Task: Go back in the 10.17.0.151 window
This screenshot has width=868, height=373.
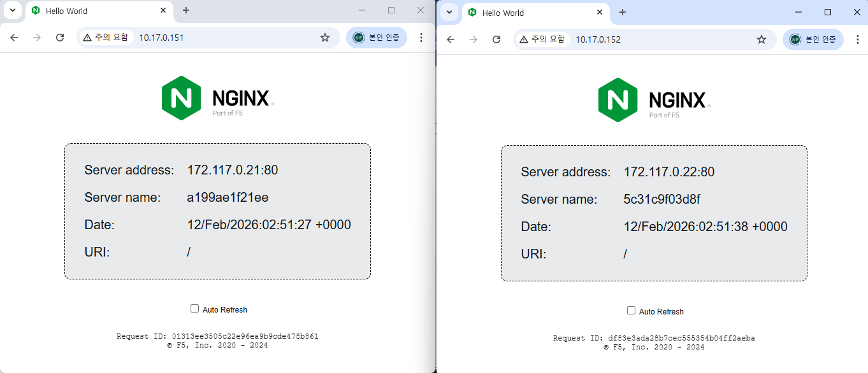Action: click(x=14, y=38)
